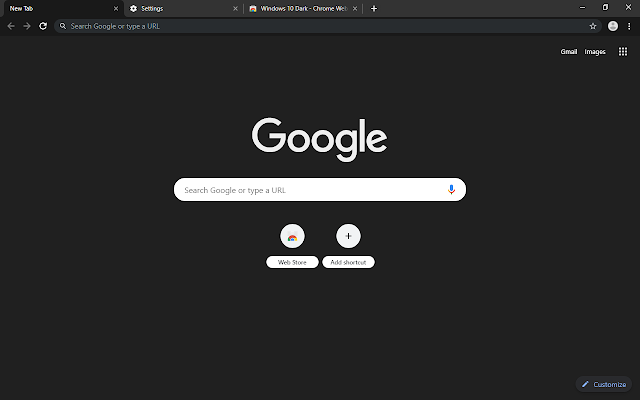
Task: Close the New Tab tab
Action: click(x=116, y=9)
